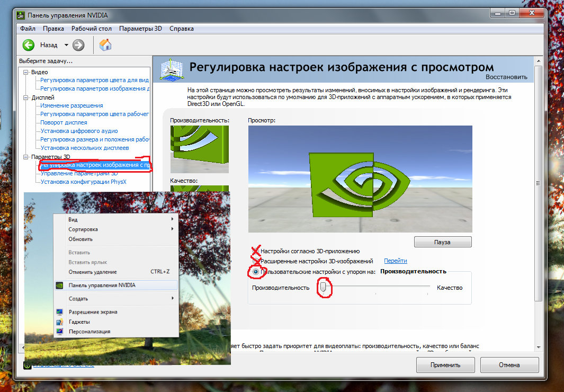
Task: Collapse the Дисплей tree node
Action: 25,98
